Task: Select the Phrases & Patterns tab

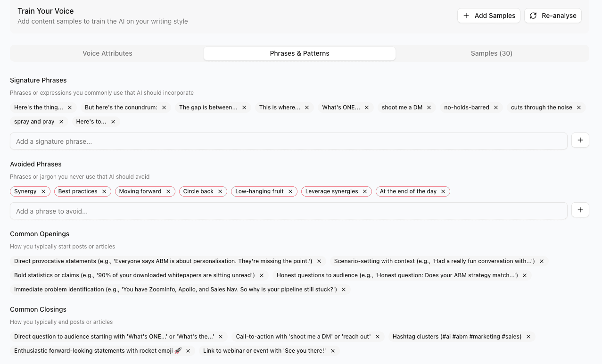Action: pos(299,53)
